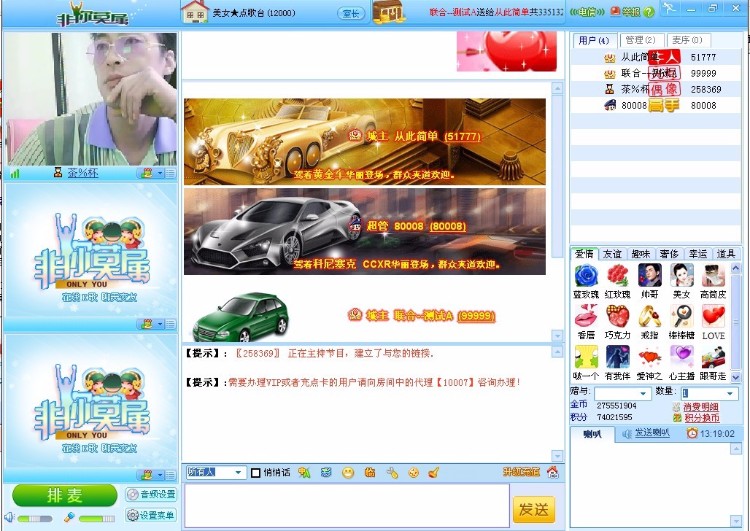Click the 电信 network indicator
The width and height of the screenshot is (750, 531).
(587, 12)
